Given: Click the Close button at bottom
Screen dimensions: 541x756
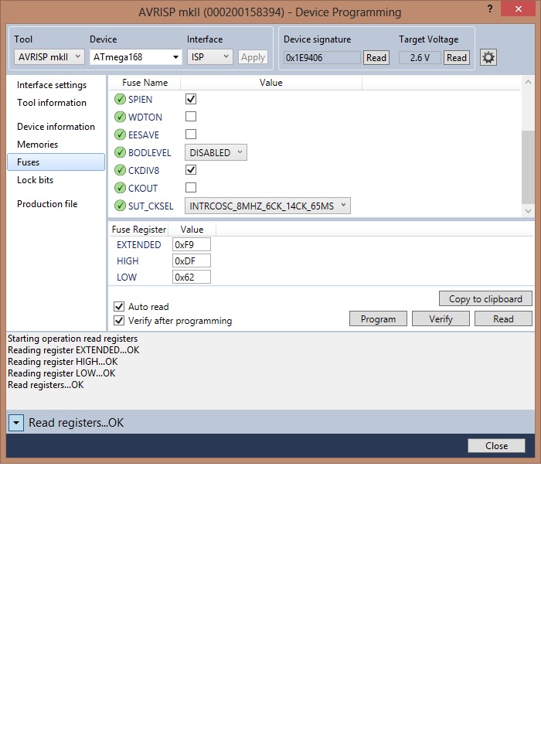Looking at the screenshot, I should pos(497,445).
